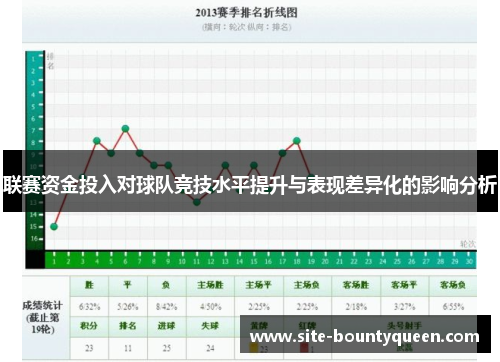Click the 客场胜 column header
This screenshot has width=500, height=362.
click(x=356, y=285)
